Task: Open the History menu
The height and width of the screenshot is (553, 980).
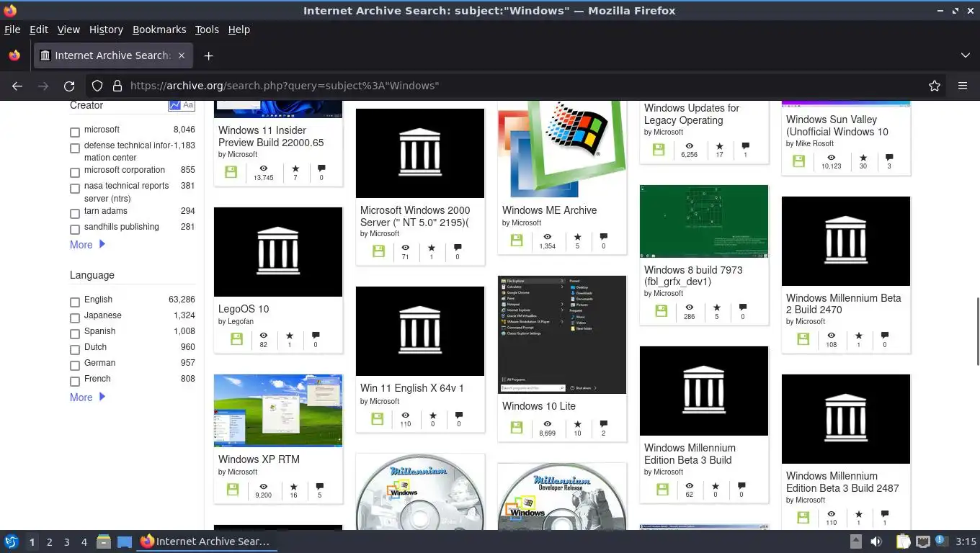Action: [x=106, y=30]
